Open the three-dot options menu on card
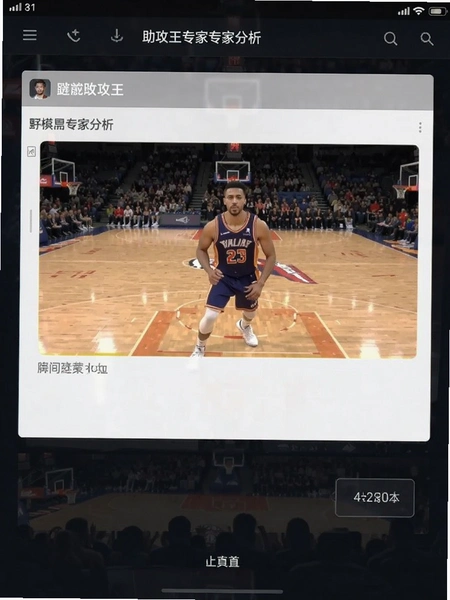The width and height of the screenshot is (450, 600). click(x=420, y=127)
